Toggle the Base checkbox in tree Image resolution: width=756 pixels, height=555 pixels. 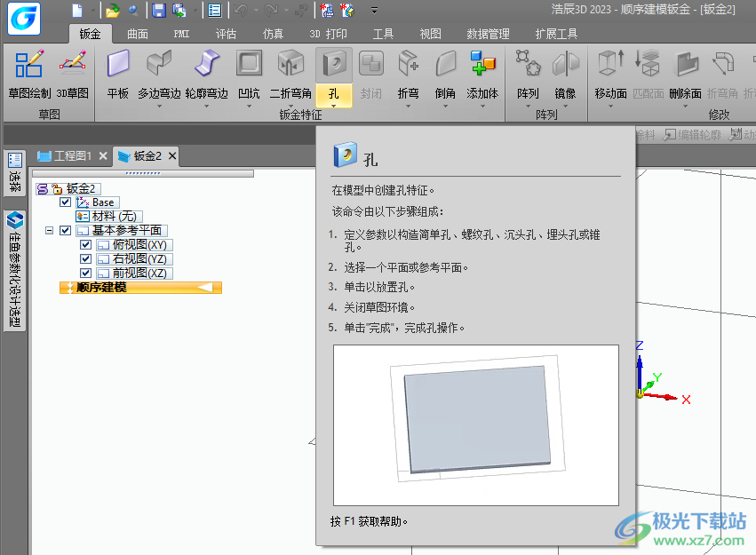coord(66,202)
